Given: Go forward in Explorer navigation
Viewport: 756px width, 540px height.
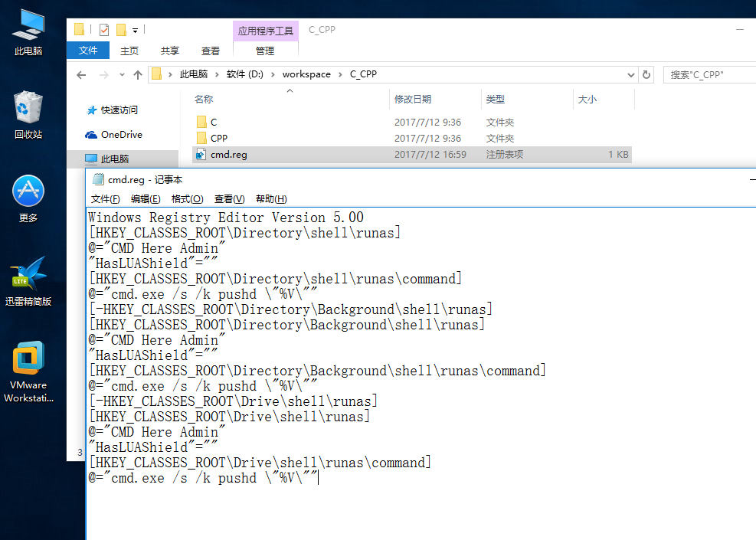Looking at the screenshot, I should coord(103,75).
